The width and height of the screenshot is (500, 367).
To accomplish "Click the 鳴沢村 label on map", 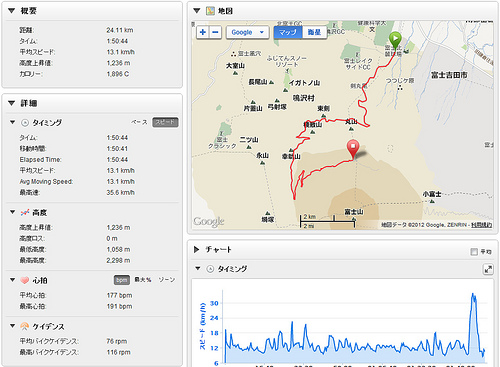I will point(303,98).
